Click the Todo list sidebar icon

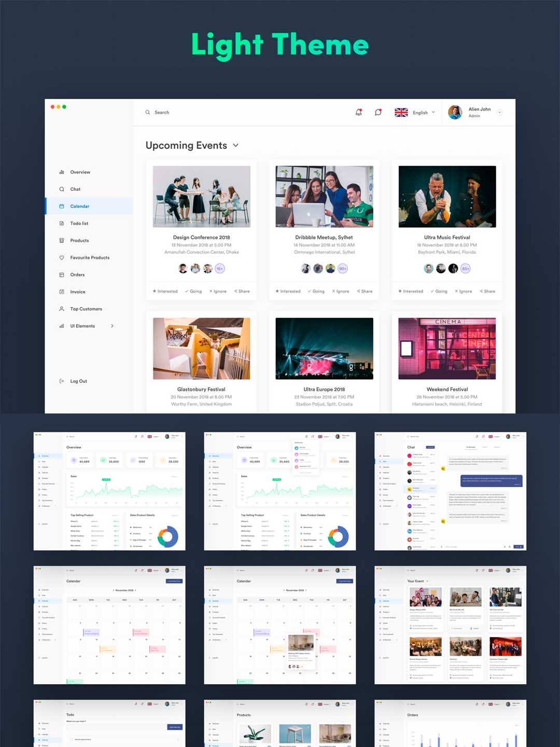62,224
